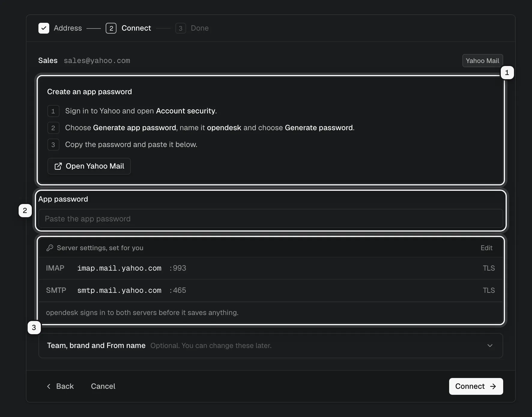This screenshot has width=532, height=417.
Task: Open Yahoo Mail in new window
Action: 89,166
